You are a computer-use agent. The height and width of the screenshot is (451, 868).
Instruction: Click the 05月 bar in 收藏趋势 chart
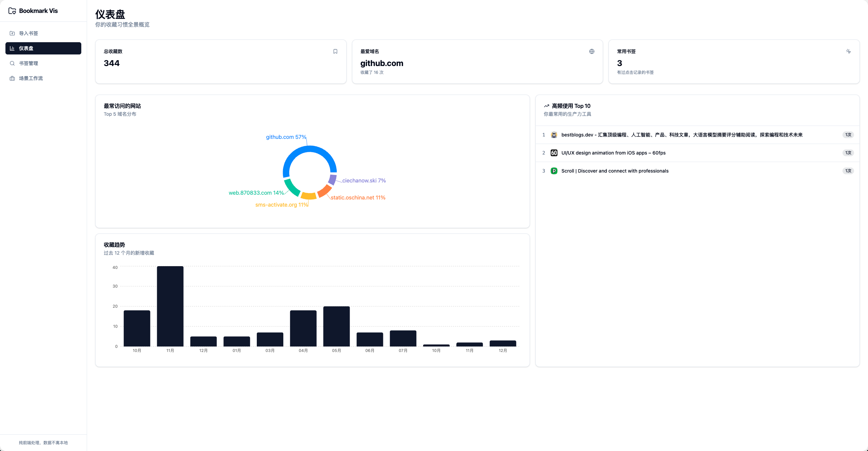[336, 326]
